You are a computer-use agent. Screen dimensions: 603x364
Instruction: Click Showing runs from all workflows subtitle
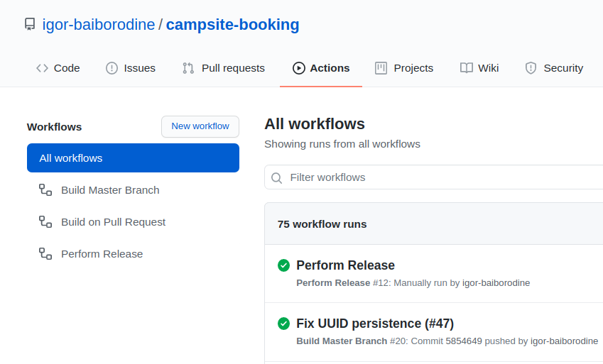(342, 144)
